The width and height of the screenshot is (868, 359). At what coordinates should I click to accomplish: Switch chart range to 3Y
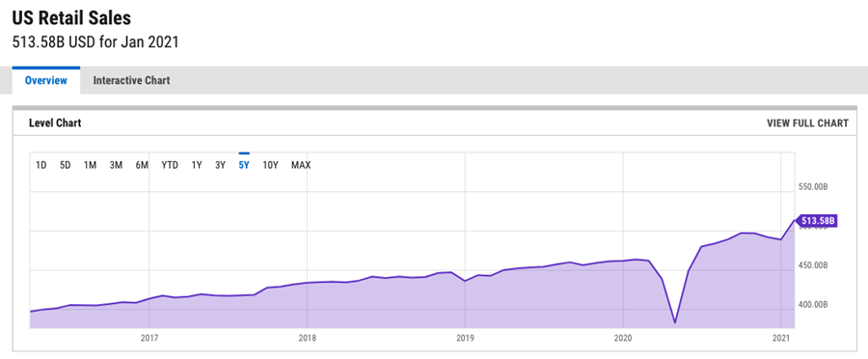click(x=220, y=165)
